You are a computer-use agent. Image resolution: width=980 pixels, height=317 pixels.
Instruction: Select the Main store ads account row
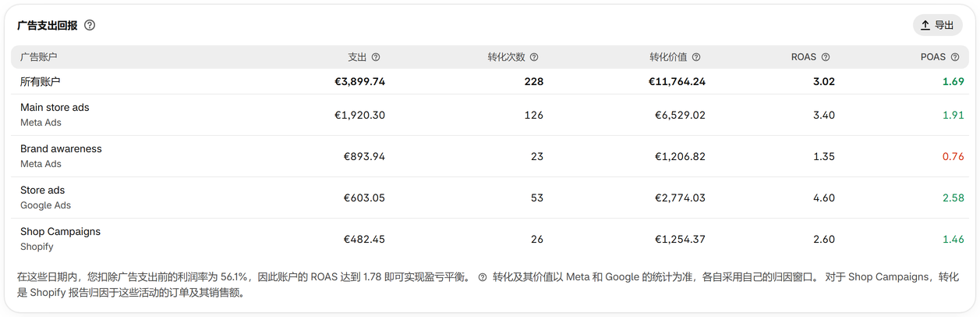[x=490, y=115]
